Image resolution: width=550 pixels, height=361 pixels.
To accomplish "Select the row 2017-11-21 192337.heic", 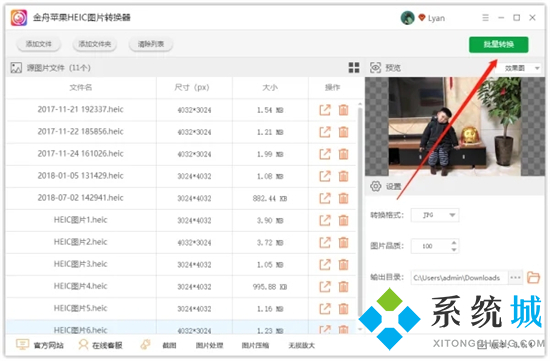I will tap(181, 110).
